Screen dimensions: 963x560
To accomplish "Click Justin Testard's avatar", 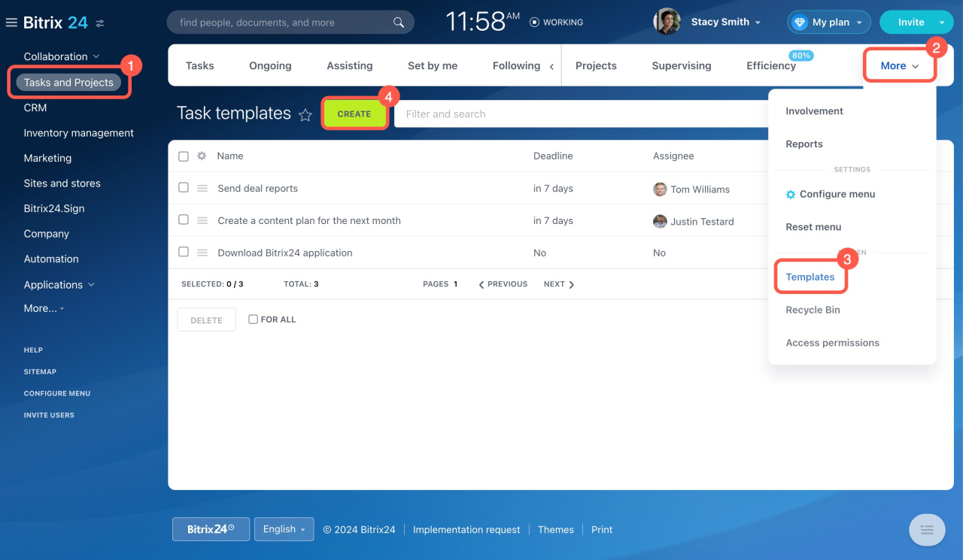I will click(x=660, y=222).
